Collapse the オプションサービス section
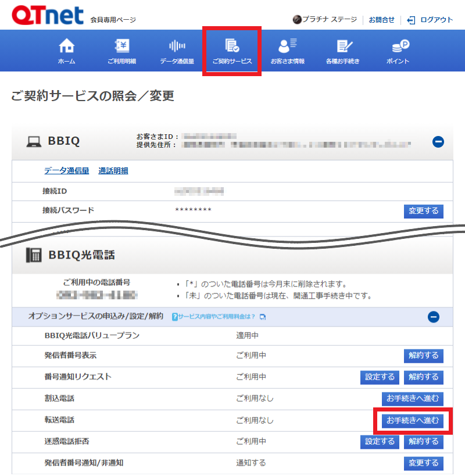 [x=434, y=317]
